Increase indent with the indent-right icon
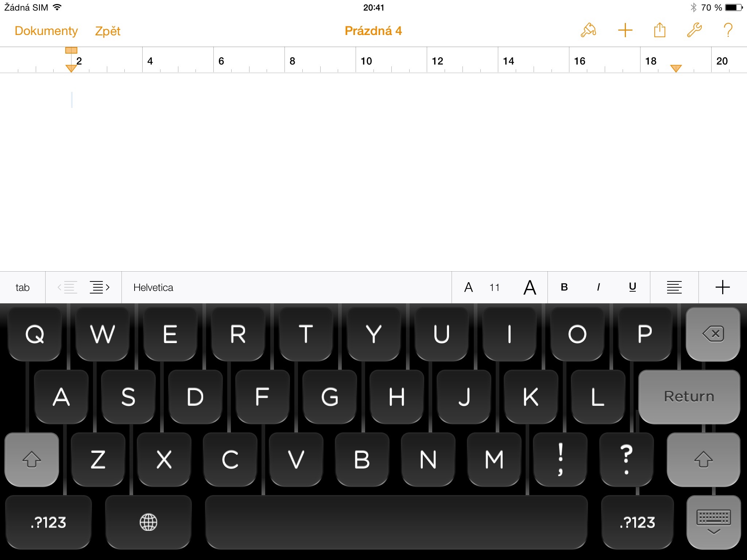Viewport: 747px width, 560px height. pyautogui.click(x=100, y=287)
